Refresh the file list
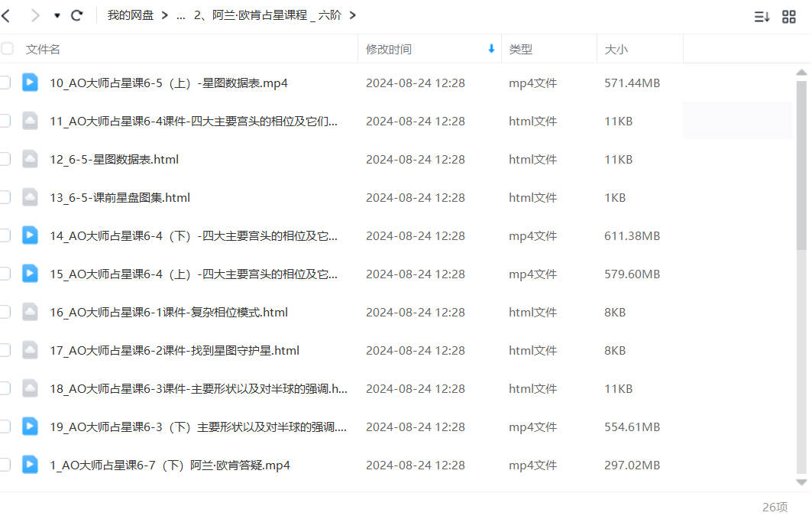 click(76, 15)
